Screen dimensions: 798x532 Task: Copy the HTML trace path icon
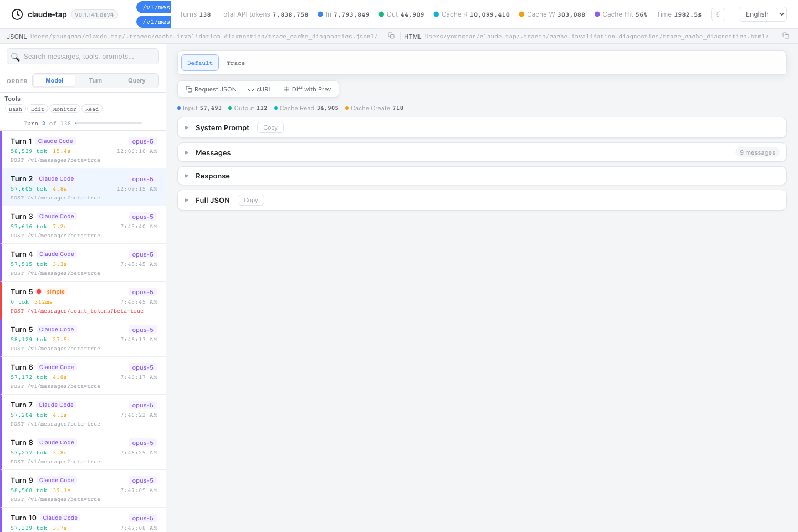786,35
